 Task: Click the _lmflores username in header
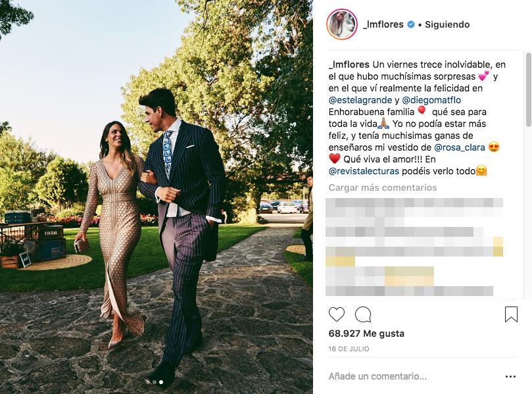(x=383, y=24)
